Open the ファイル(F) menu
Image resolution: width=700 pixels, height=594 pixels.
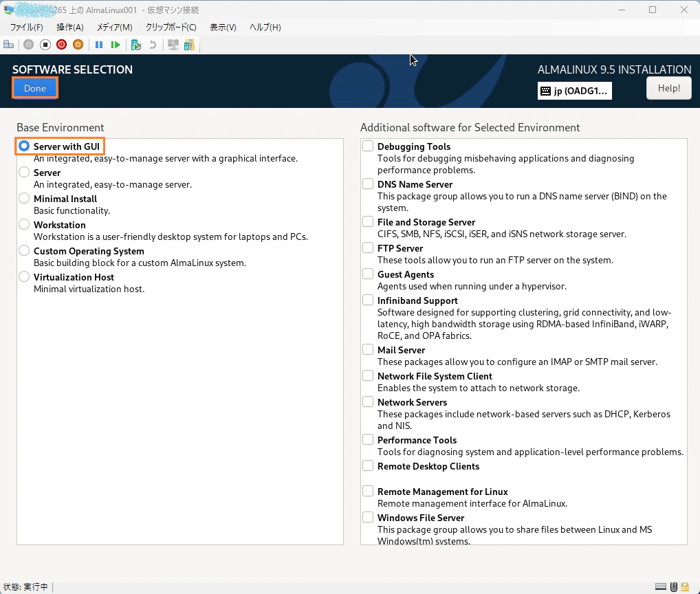pyautogui.click(x=26, y=27)
